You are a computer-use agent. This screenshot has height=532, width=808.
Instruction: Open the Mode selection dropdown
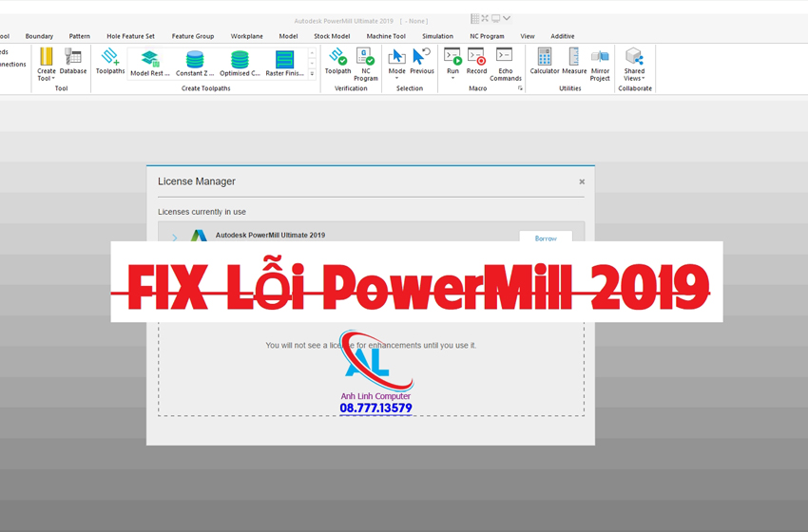pyautogui.click(x=396, y=78)
